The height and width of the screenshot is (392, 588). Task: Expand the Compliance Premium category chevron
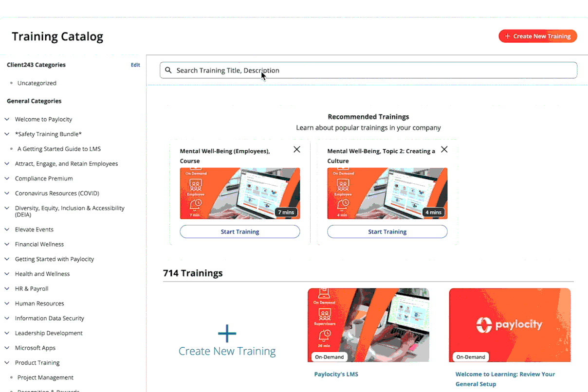7,178
